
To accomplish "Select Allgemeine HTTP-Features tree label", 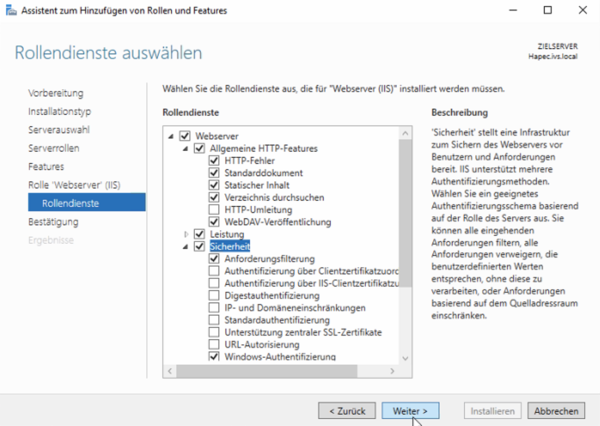I will point(264,148).
